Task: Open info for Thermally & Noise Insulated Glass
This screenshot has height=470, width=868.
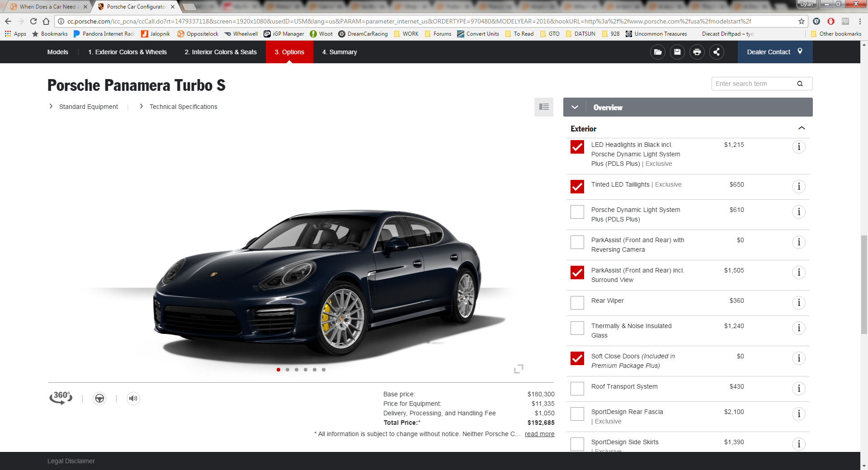Action: (799, 328)
